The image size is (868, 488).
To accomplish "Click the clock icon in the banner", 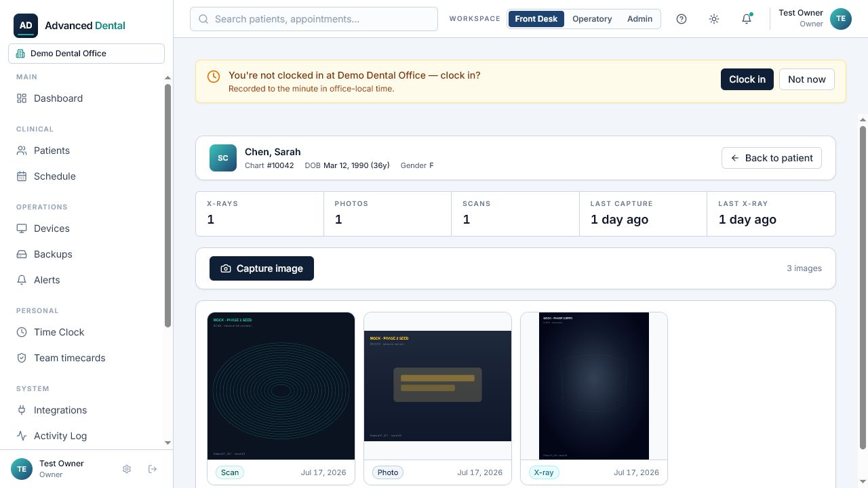I will [x=214, y=77].
